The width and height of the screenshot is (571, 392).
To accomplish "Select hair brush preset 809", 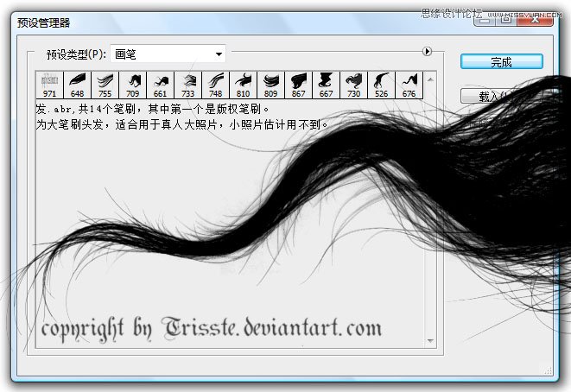I will [x=271, y=85].
